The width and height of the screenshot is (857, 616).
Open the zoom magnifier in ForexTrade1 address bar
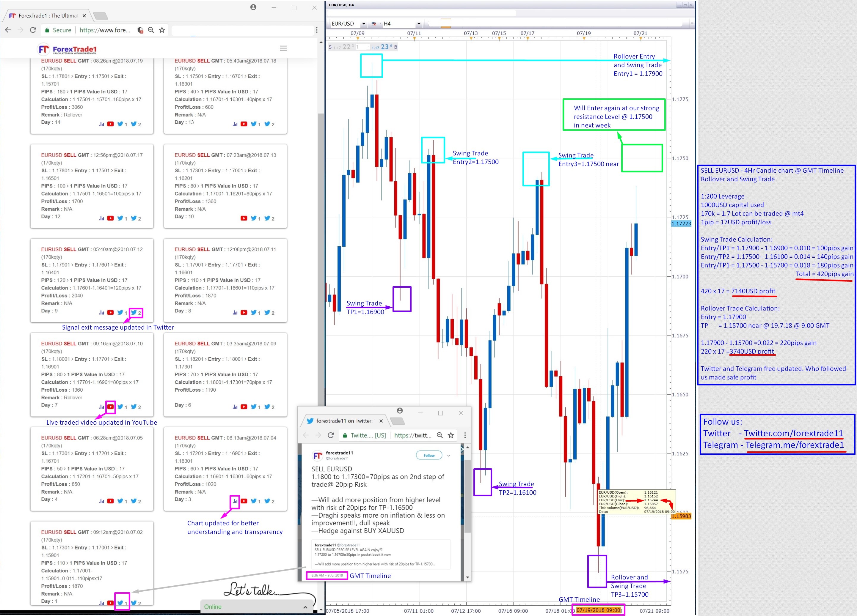[x=151, y=30]
